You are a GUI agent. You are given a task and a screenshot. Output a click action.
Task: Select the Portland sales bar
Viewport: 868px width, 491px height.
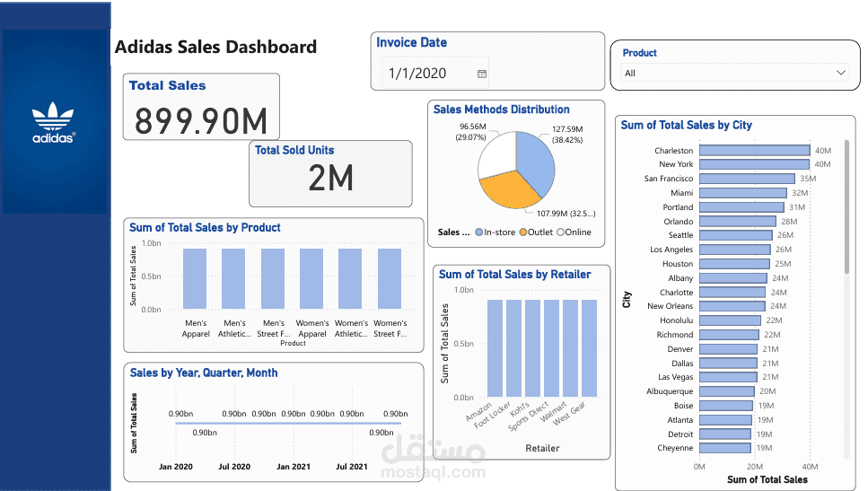pyautogui.click(x=741, y=207)
